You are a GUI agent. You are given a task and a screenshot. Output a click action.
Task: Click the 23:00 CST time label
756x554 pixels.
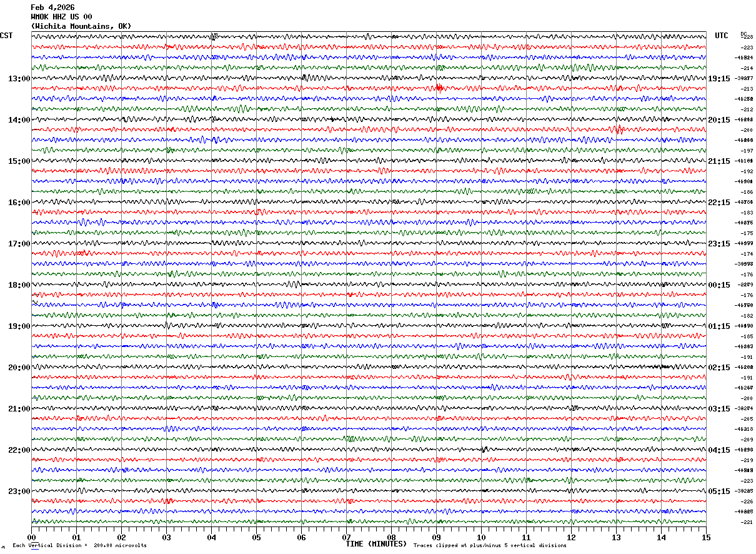[19, 491]
